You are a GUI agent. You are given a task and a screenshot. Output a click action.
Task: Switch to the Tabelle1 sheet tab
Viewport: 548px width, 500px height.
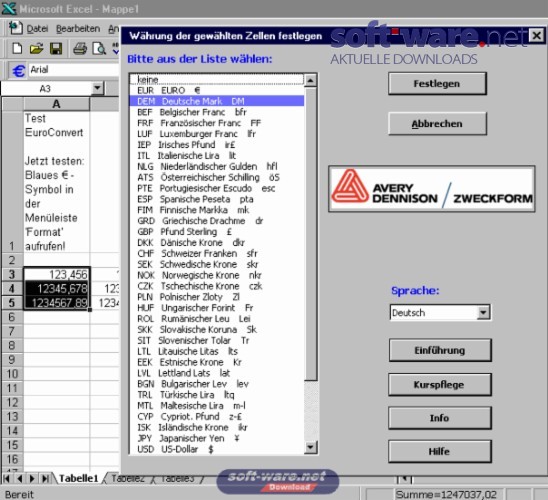click(x=78, y=478)
